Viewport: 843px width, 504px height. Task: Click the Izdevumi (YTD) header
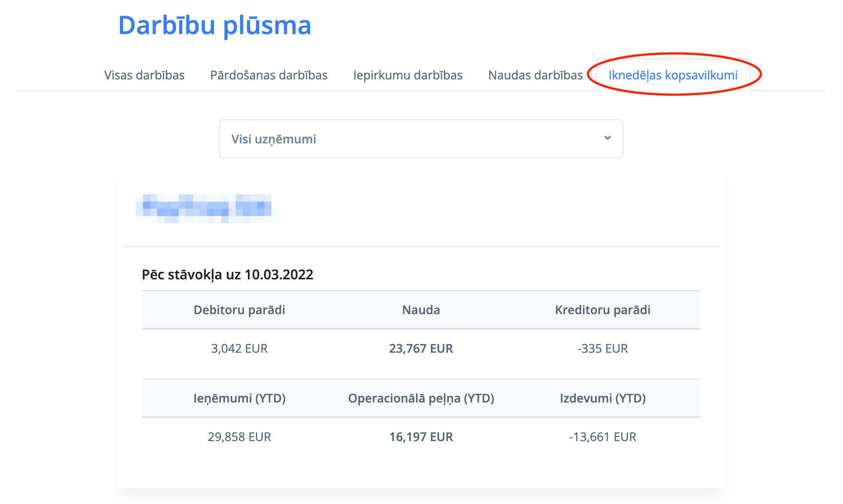coord(602,398)
